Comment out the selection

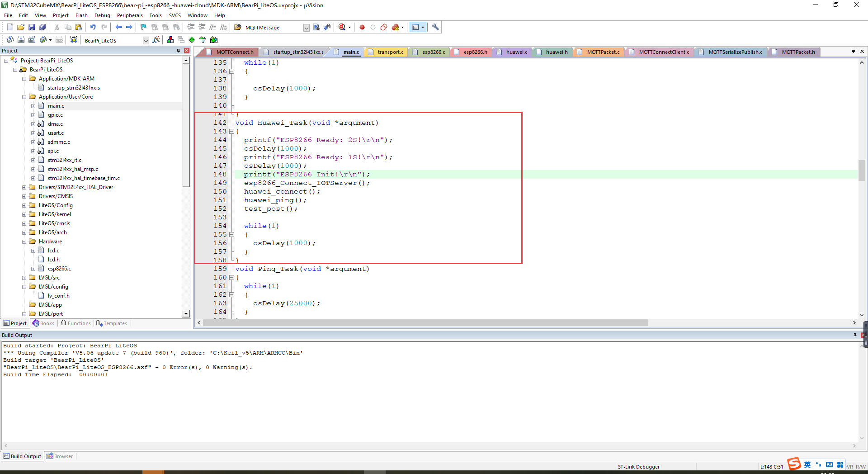tap(212, 27)
